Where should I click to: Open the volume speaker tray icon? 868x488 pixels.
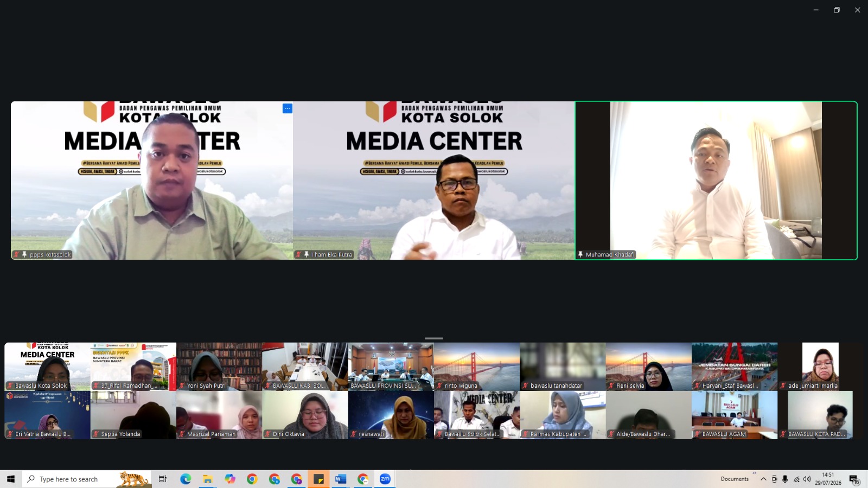point(807,479)
